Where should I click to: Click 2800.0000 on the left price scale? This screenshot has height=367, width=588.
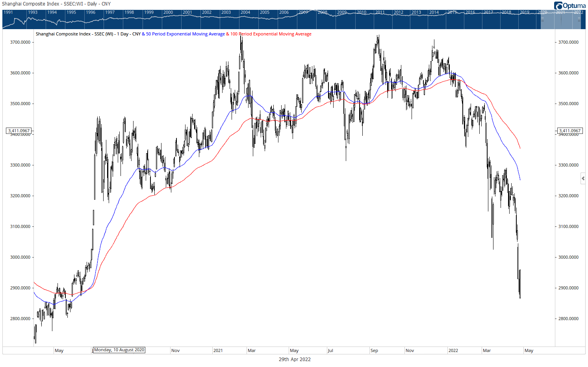20,319
